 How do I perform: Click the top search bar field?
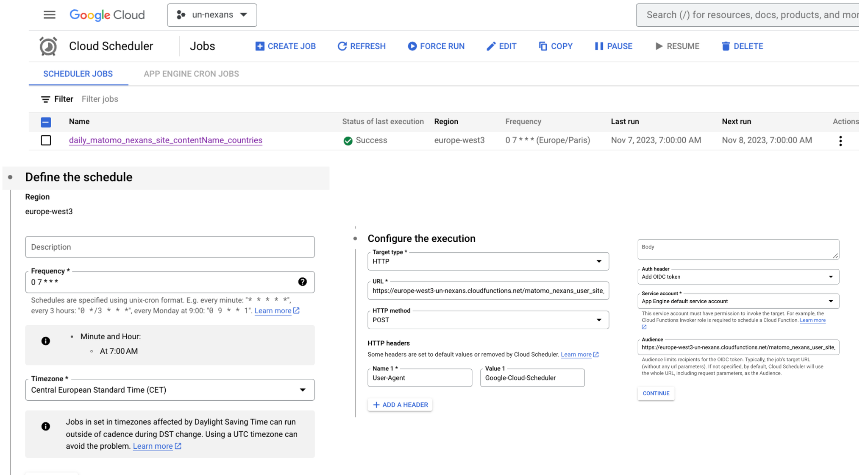click(x=747, y=15)
